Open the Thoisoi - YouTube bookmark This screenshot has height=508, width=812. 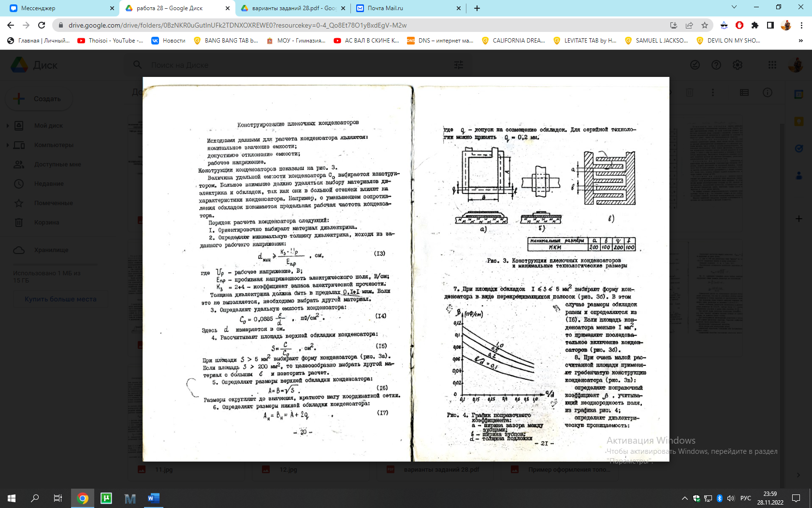pyautogui.click(x=110, y=41)
